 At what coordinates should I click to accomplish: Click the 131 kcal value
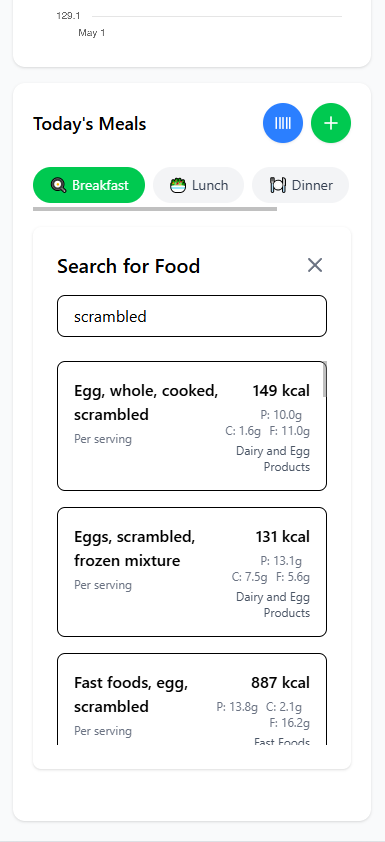coord(282,537)
